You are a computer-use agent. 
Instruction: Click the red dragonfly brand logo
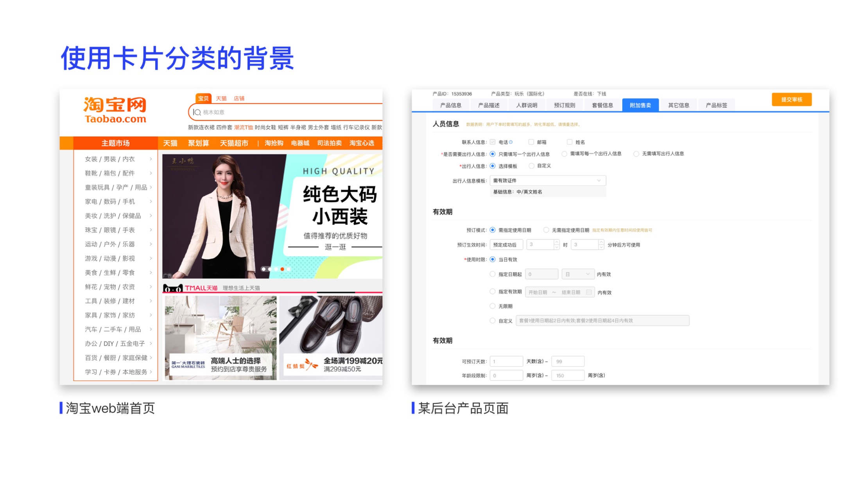302,366
